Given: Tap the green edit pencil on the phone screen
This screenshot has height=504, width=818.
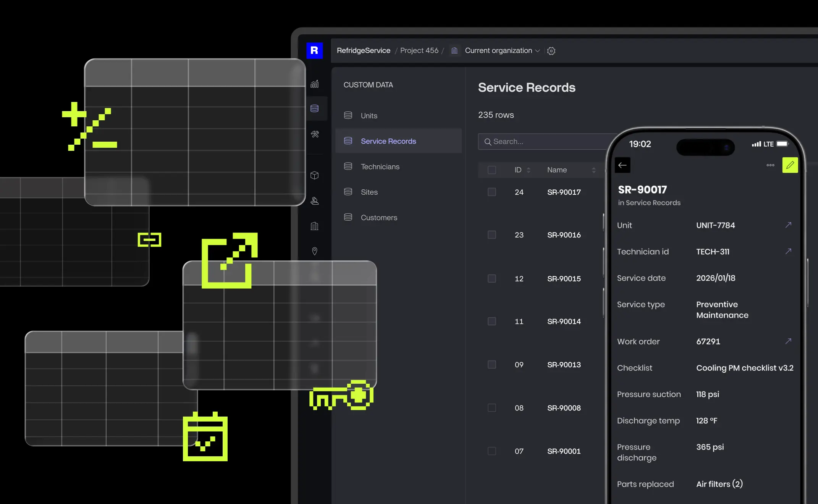Looking at the screenshot, I should [790, 165].
